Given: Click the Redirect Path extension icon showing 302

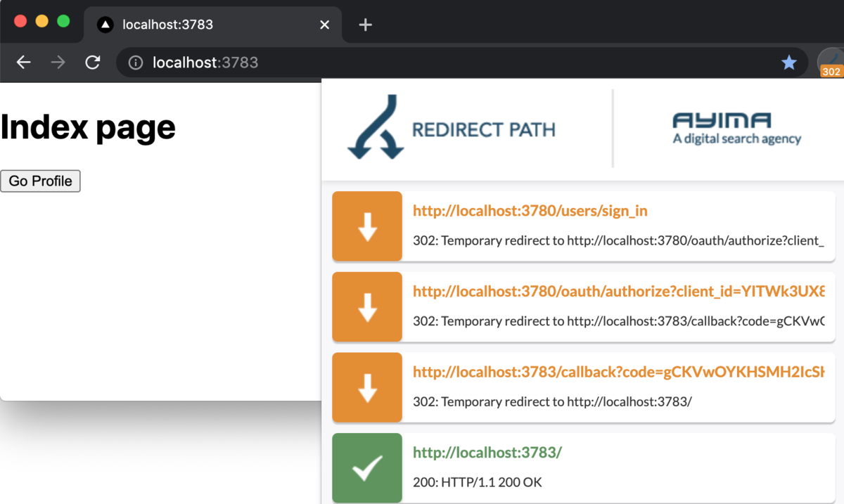Looking at the screenshot, I should (831, 63).
